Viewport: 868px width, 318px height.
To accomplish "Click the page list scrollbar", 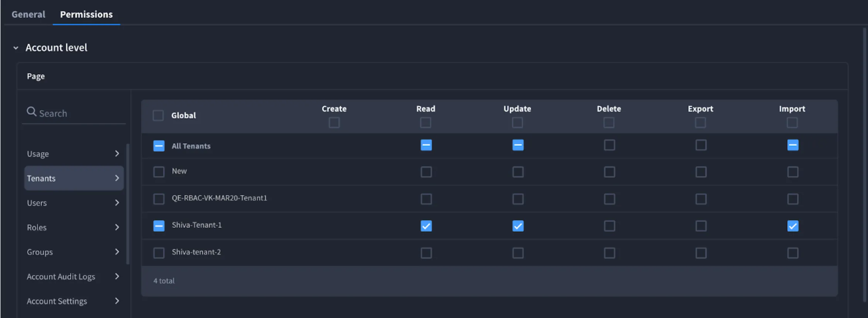I will 128,204.
